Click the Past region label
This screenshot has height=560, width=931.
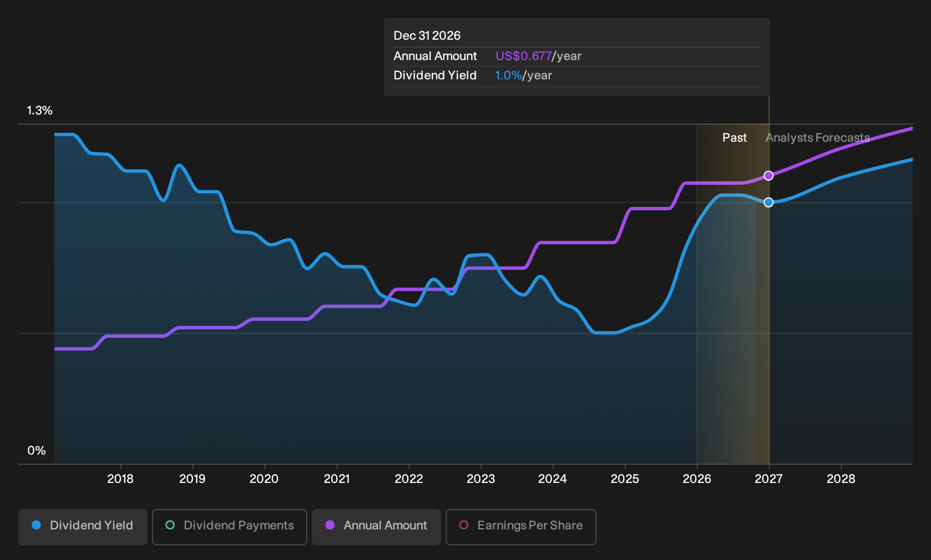(x=734, y=138)
